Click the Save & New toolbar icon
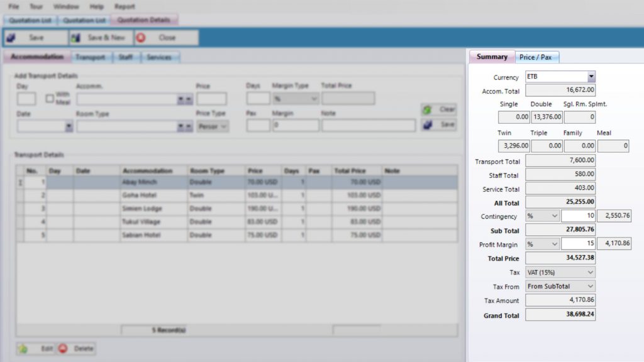This screenshot has width=644, height=362. (76, 38)
